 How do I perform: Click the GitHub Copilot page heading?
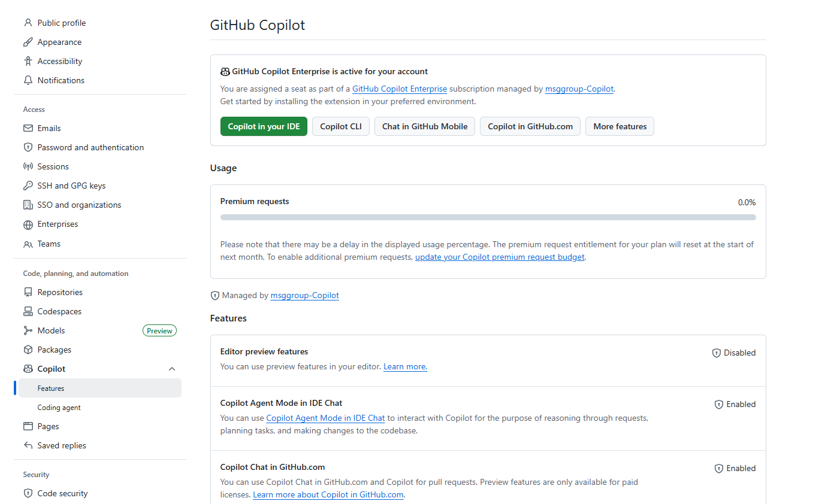point(258,25)
